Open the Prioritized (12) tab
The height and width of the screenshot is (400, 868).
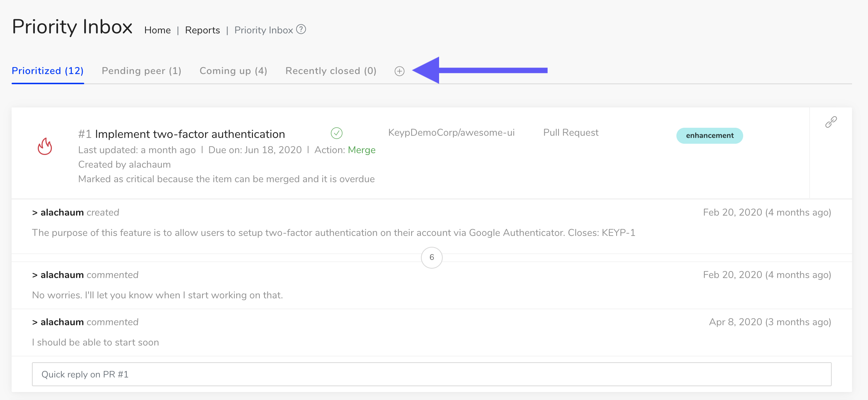pos(48,71)
